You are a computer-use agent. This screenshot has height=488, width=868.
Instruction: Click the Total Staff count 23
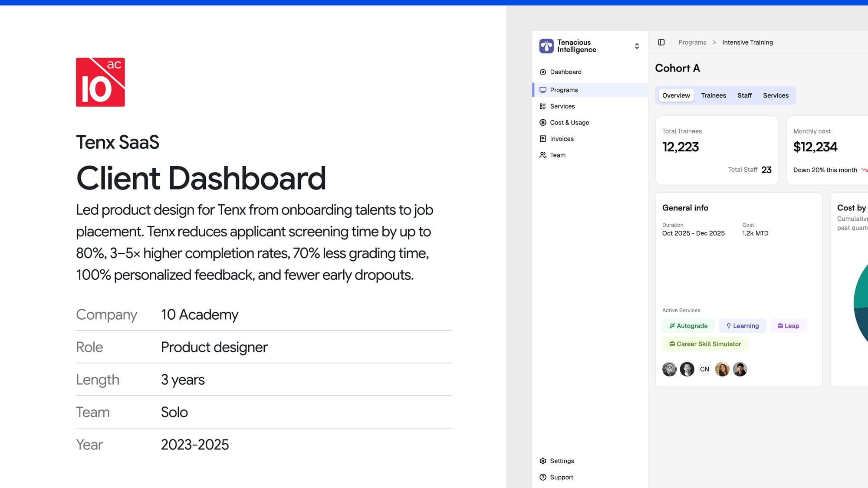tap(766, 170)
